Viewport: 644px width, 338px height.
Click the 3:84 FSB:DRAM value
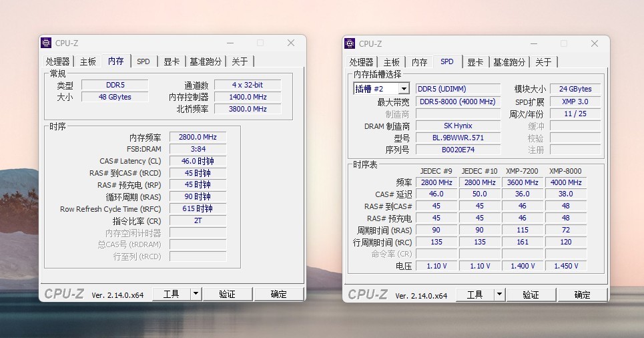[x=198, y=149]
